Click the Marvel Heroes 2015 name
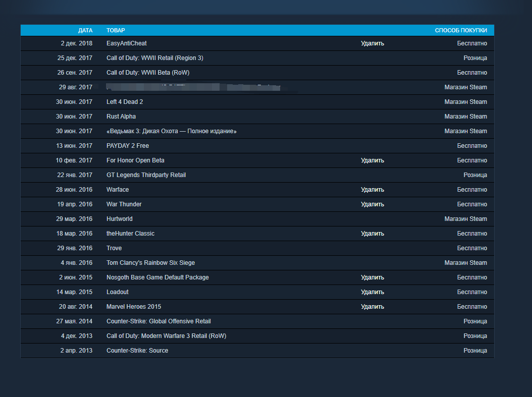532x397 pixels. pyautogui.click(x=134, y=307)
